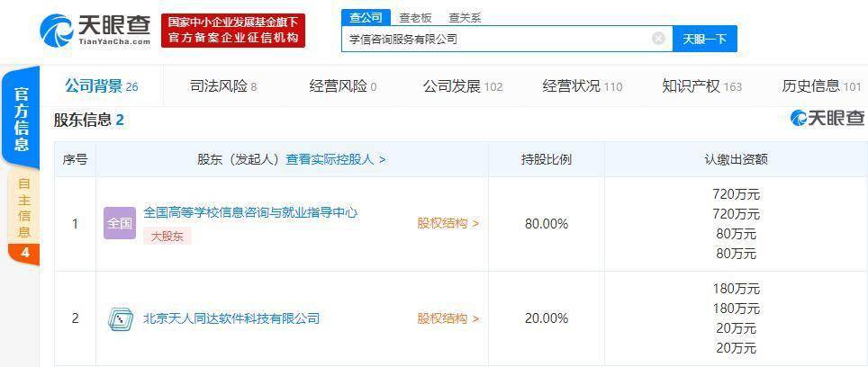The height and width of the screenshot is (367, 868).
Task: Select the 自主信息 side tab
Action: pyautogui.click(x=23, y=207)
